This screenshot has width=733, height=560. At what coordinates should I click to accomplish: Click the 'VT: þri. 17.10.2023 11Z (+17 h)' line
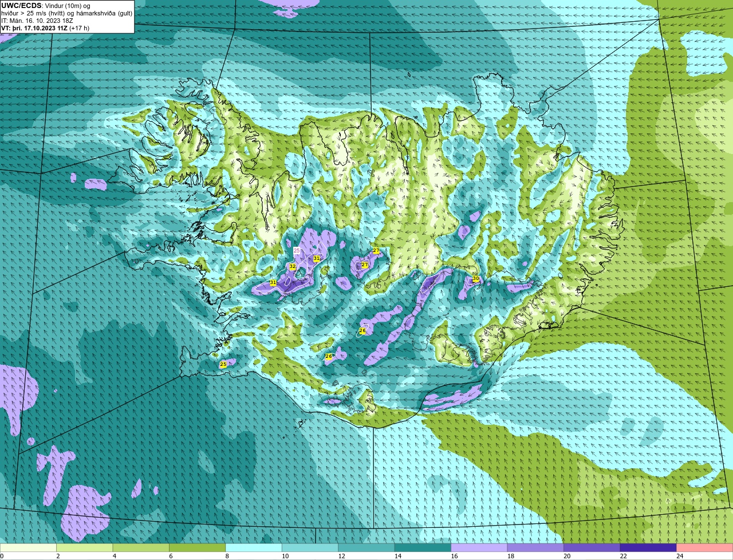pyautogui.click(x=45, y=28)
